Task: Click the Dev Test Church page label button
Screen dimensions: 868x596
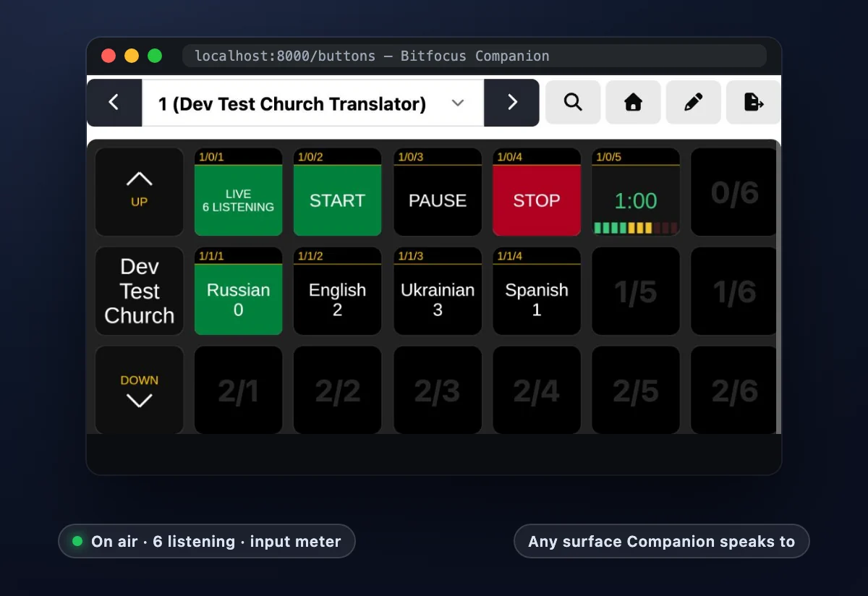Action: (139, 291)
